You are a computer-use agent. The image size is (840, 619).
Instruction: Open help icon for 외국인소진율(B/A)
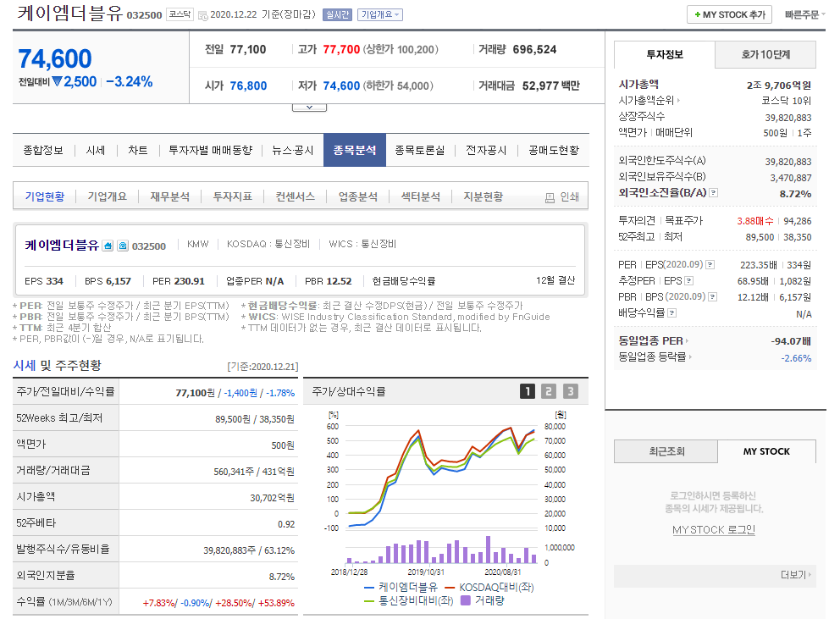pyautogui.click(x=713, y=192)
